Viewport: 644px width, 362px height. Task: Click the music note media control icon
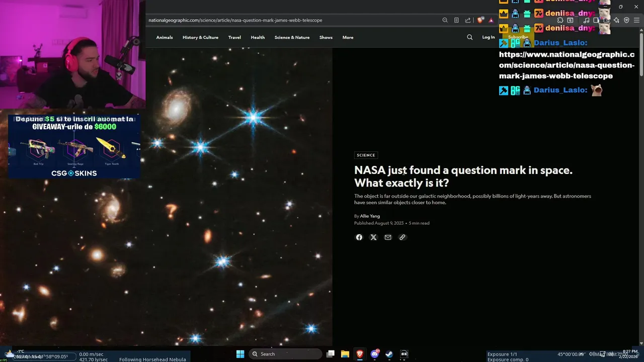(x=586, y=20)
